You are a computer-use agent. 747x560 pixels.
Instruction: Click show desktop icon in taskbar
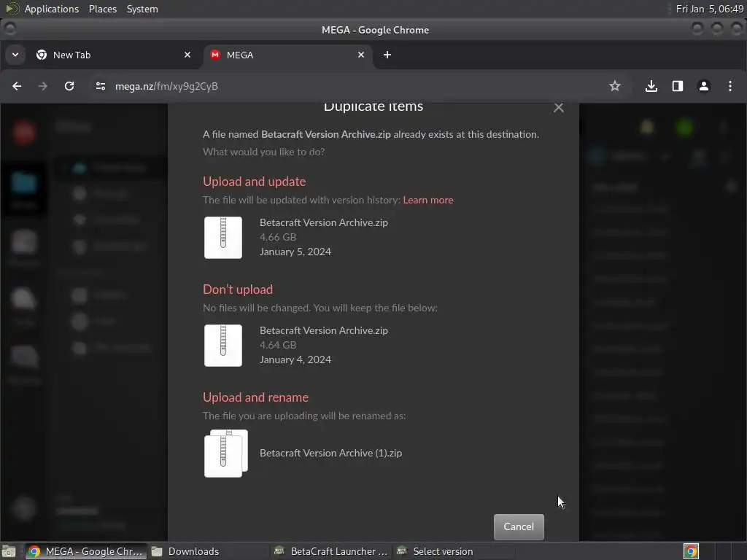(9, 551)
